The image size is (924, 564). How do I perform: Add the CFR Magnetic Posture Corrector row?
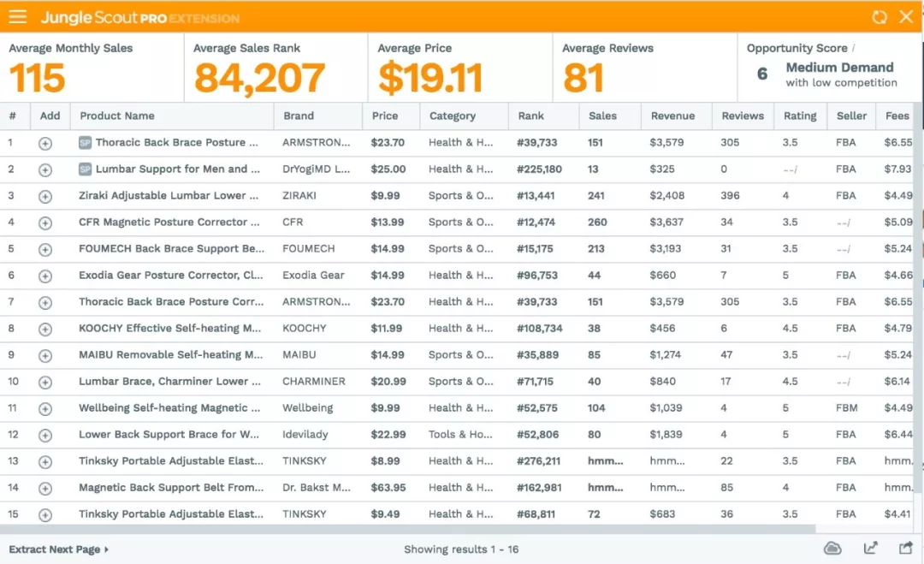(45, 223)
